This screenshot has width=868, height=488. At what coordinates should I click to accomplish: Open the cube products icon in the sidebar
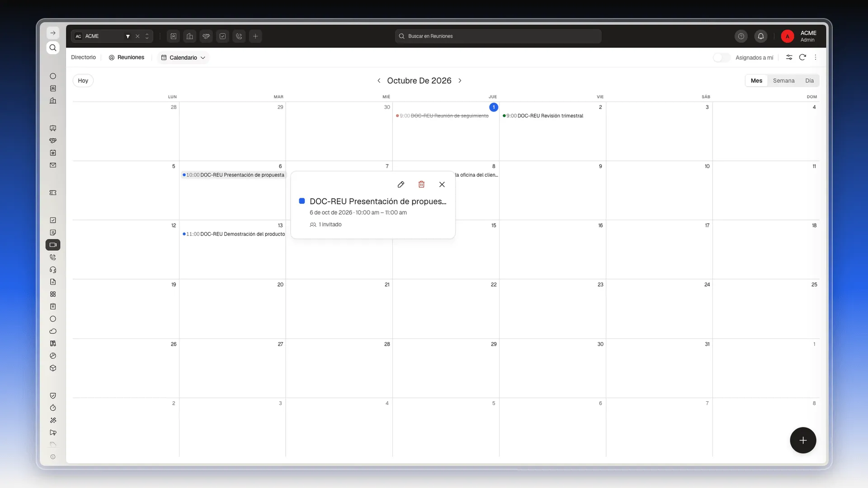pyautogui.click(x=53, y=368)
